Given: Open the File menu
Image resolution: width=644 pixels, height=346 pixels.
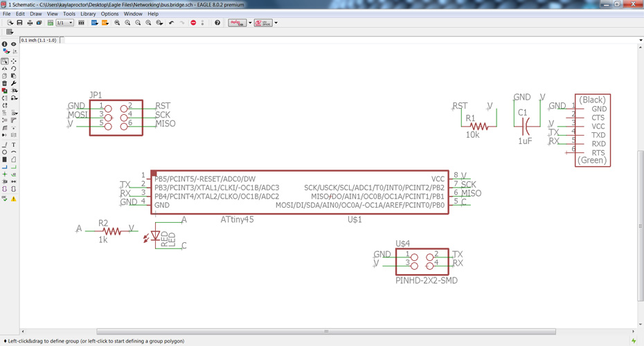Looking at the screenshot, I should pos(6,14).
